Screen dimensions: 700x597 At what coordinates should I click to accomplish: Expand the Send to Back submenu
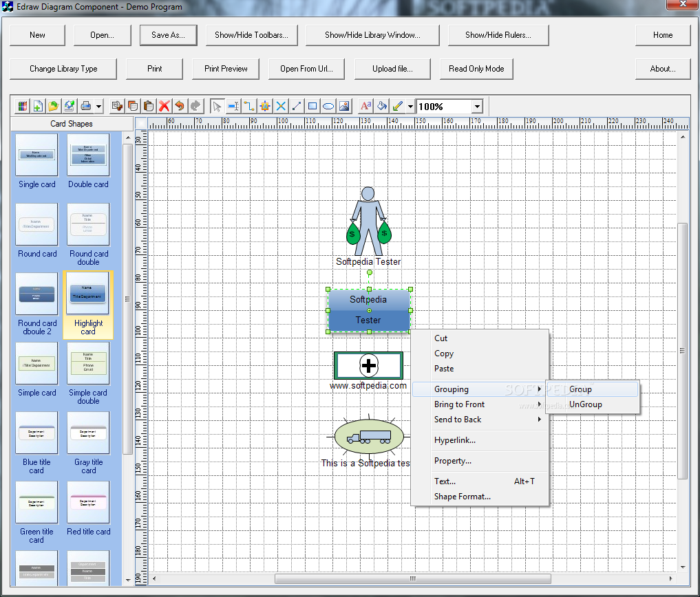coord(480,420)
